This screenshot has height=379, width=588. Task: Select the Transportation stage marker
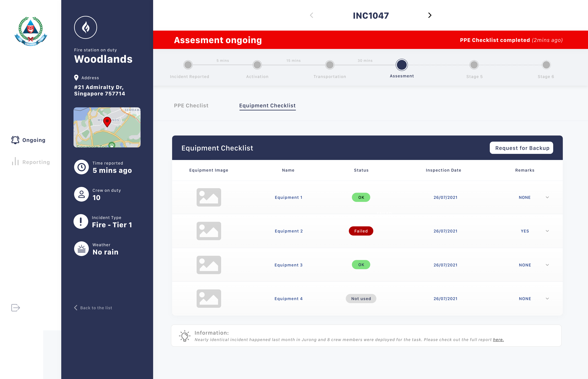[x=330, y=65]
